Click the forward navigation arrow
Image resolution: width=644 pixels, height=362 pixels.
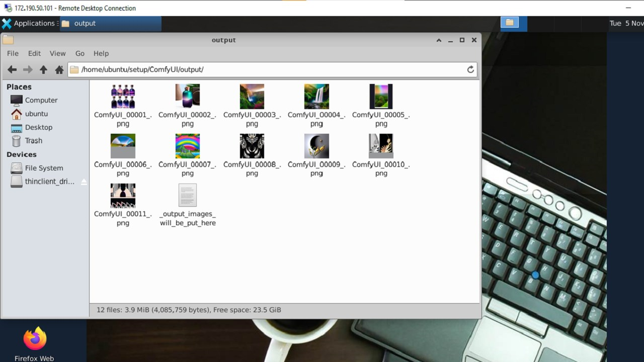click(27, 69)
